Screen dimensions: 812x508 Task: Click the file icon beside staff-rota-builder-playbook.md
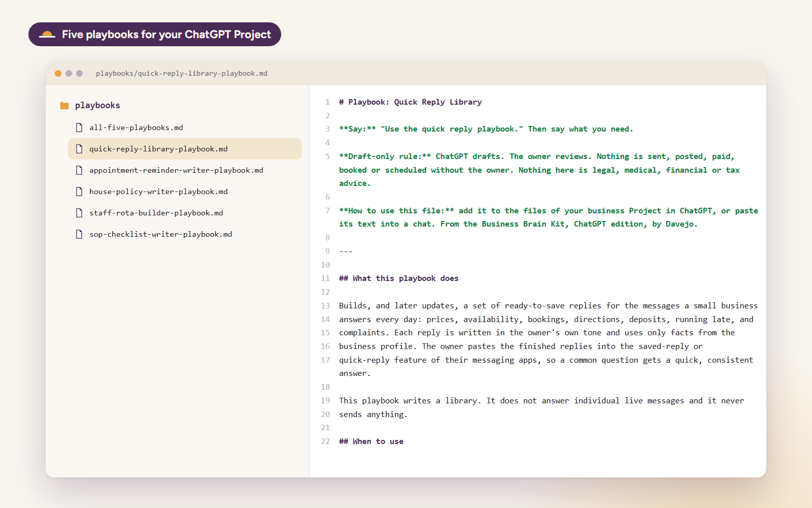point(79,213)
